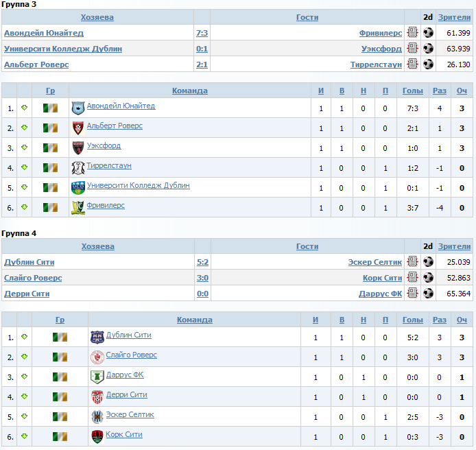Open match report icon for Авондейл Юнайтед–Фривилерс
The image size is (476, 450).
pyautogui.click(x=412, y=32)
